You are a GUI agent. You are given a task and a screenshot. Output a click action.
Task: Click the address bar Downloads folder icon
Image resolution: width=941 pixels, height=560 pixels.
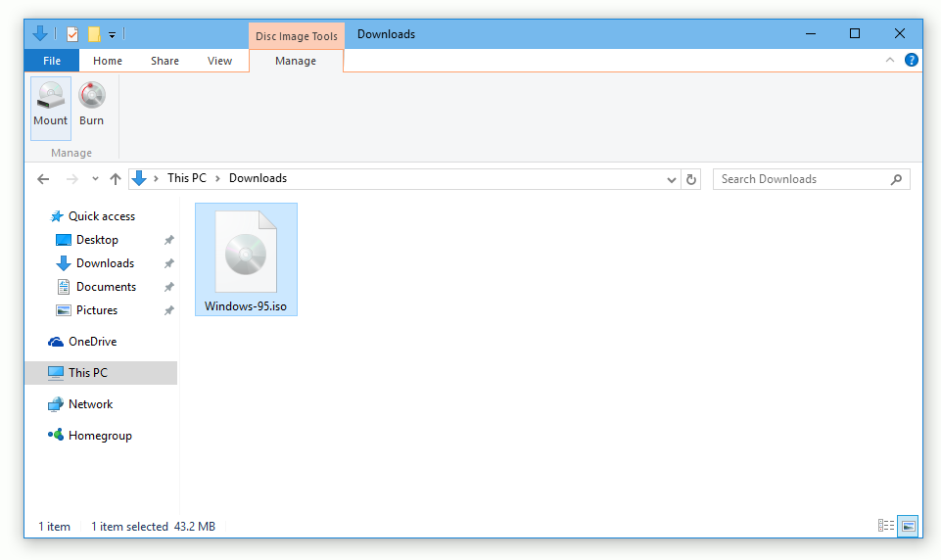[139, 178]
